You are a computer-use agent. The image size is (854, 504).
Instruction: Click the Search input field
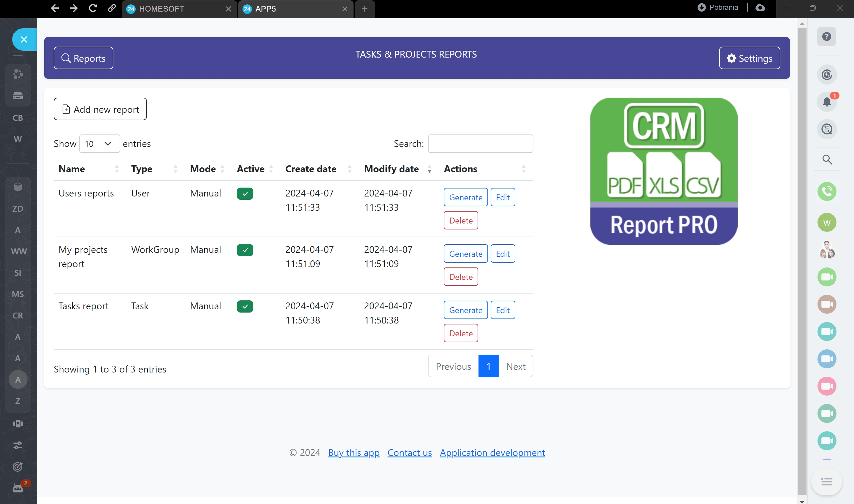point(480,144)
